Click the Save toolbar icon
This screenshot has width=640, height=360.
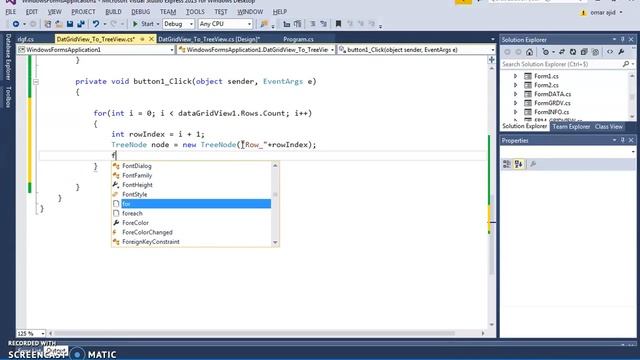[x=70, y=24]
